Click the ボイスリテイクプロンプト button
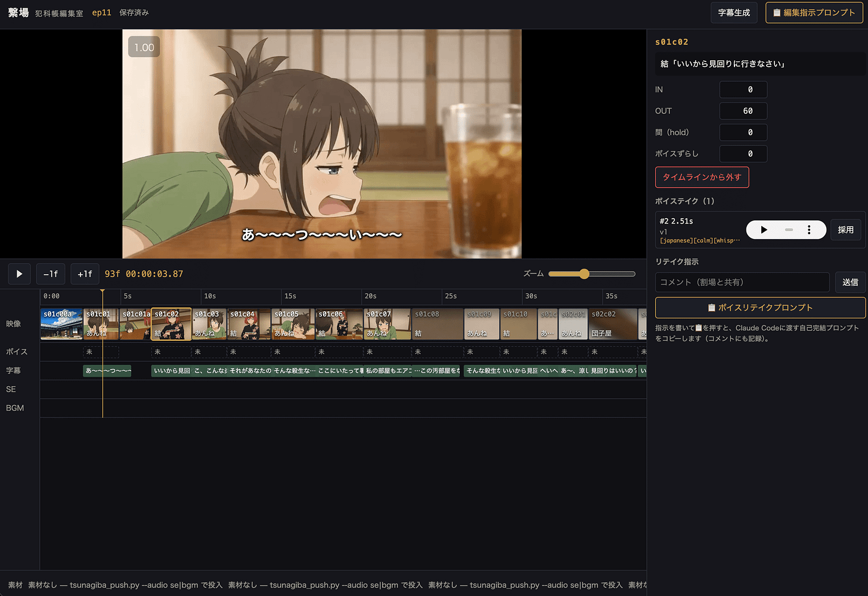Image resolution: width=868 pixels, height=596 pixels. (760, 308)
